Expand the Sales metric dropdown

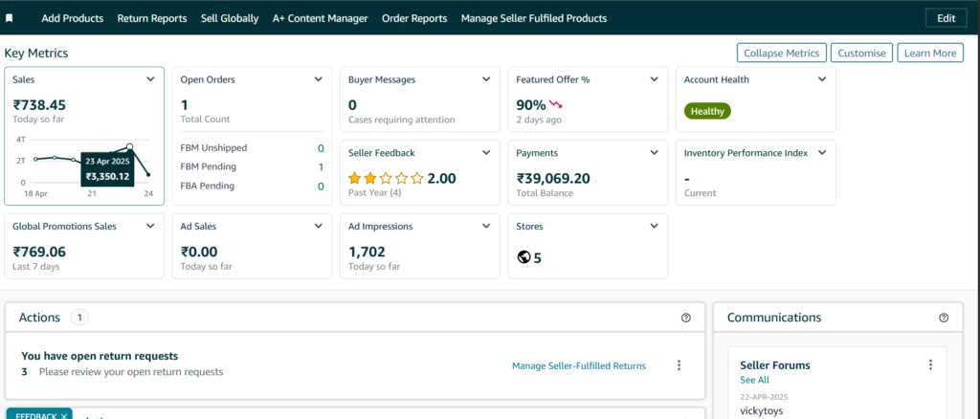pyautogui.click(x=150, y=79)
